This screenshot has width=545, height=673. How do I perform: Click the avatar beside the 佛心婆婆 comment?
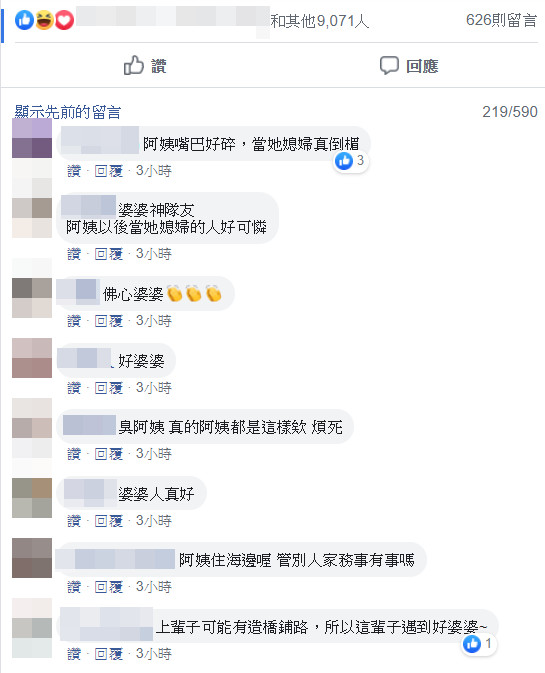(x=32, y=298)
